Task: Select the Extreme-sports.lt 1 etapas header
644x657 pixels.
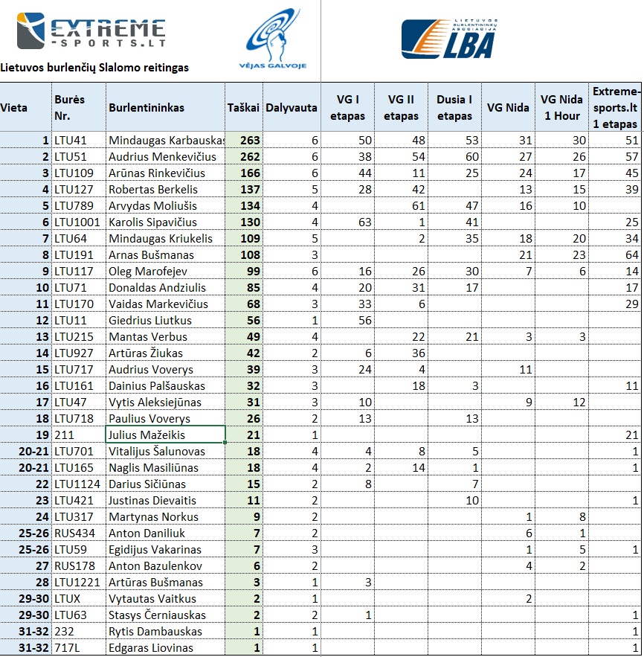Action: click(615, 107)
